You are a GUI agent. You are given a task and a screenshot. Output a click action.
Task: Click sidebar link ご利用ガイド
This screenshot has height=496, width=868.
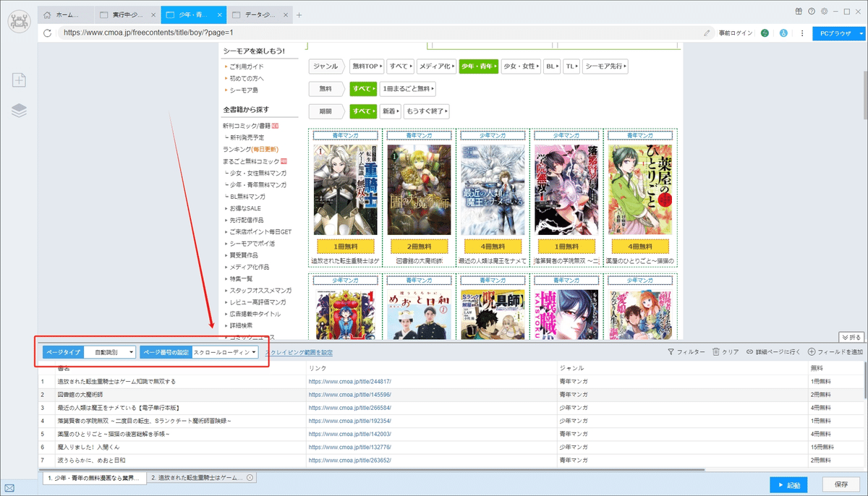(x=247, y=67)
